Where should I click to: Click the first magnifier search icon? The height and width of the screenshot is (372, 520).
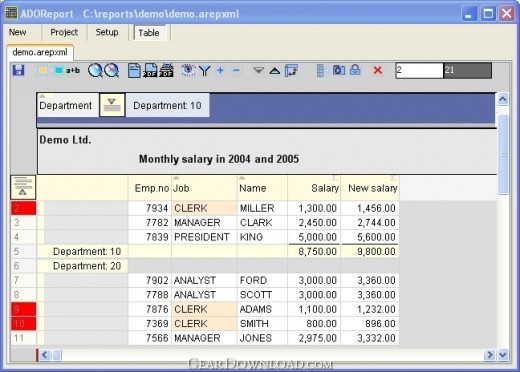point(95,71)
